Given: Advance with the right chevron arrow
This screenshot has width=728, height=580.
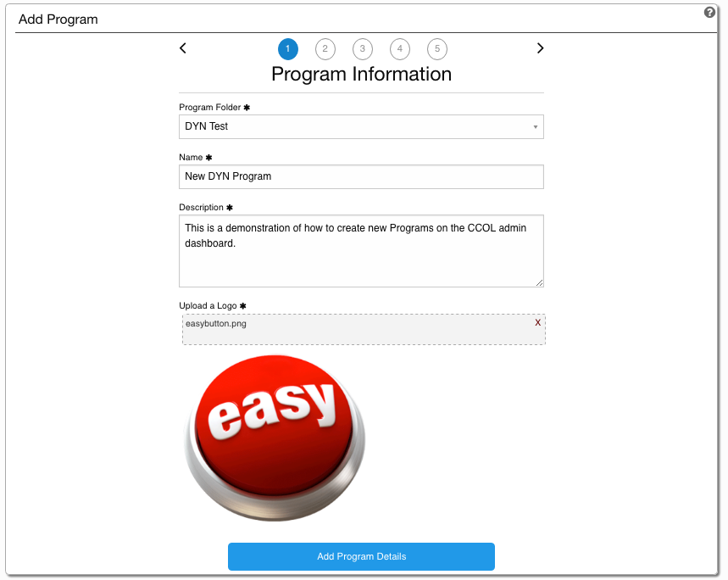Looking at the screenshot, I should [x=540, y=48].
